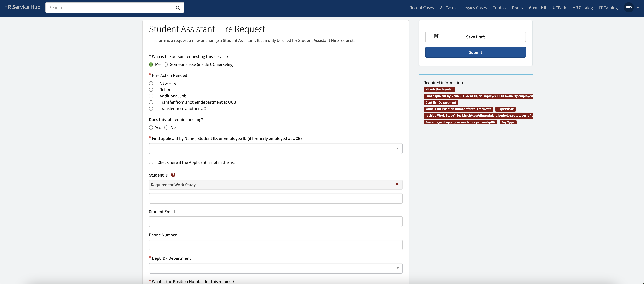The width and height of the screenshot is (644, 284).
Task: Jump to Supervisor required tag
Action: 505,109
